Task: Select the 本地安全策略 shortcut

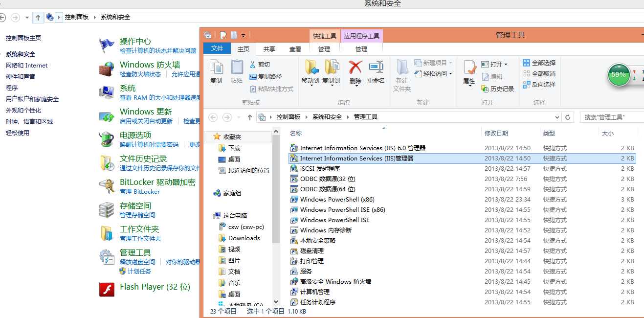Action: (462, 241)
